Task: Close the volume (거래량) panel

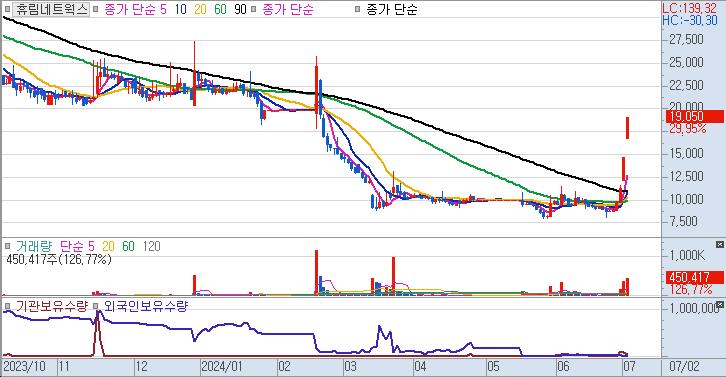Action: tap(720, 244)
